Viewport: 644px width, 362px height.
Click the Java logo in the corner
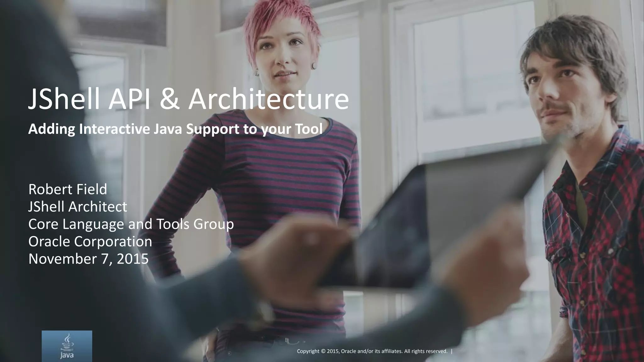pyautogui.click(x=67, y=346)
